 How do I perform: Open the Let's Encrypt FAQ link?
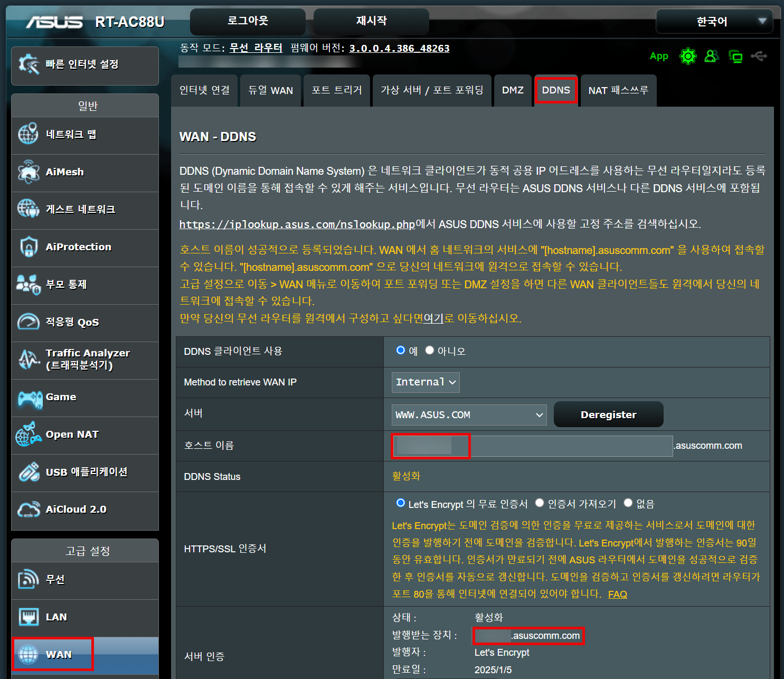pyautogui.click(x=618, y=595)
